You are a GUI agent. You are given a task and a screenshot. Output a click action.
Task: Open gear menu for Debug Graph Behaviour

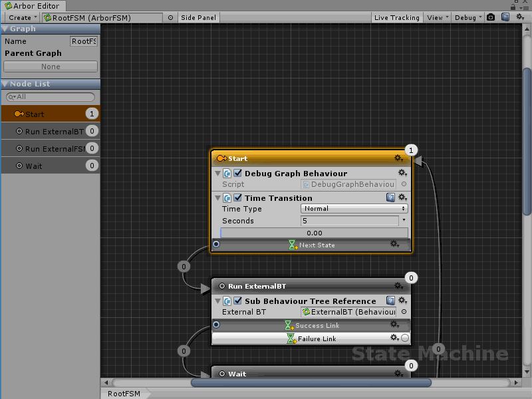[x=402, y=173]
